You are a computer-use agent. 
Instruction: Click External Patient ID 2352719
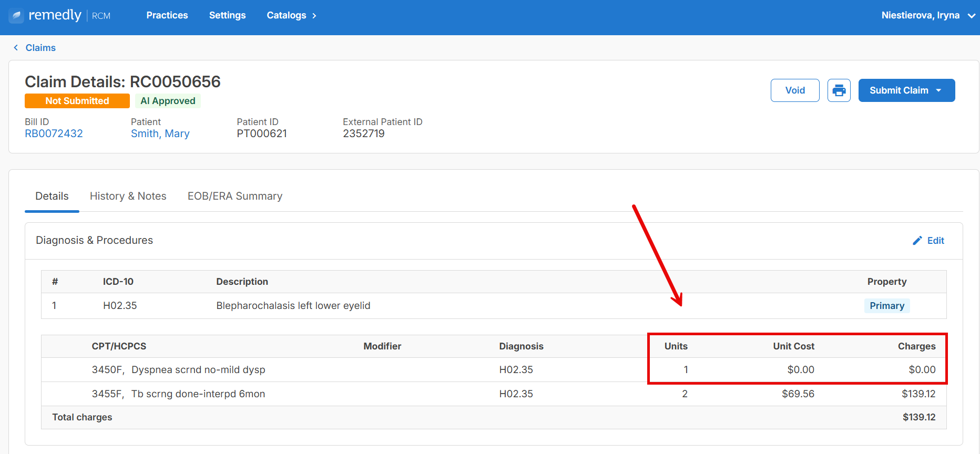[x=364, y=133]
